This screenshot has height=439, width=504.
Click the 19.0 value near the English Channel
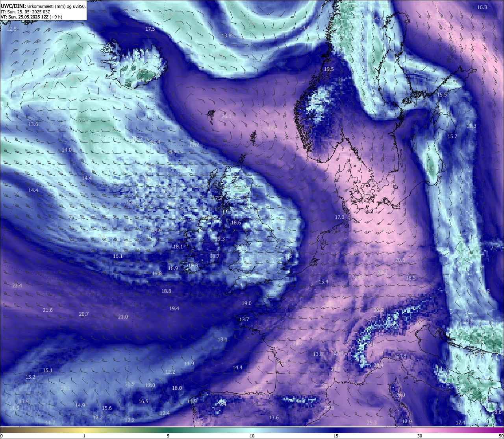click(x=246, y=304)
